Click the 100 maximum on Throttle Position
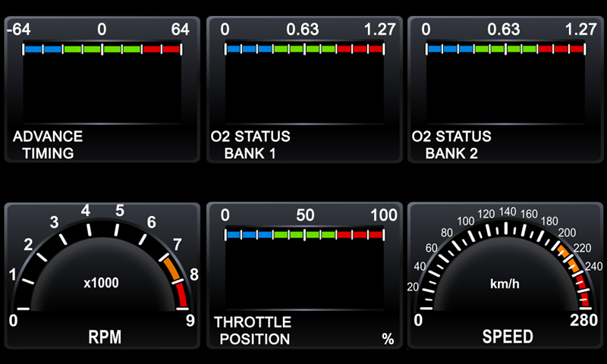 (x=384, y=215)
